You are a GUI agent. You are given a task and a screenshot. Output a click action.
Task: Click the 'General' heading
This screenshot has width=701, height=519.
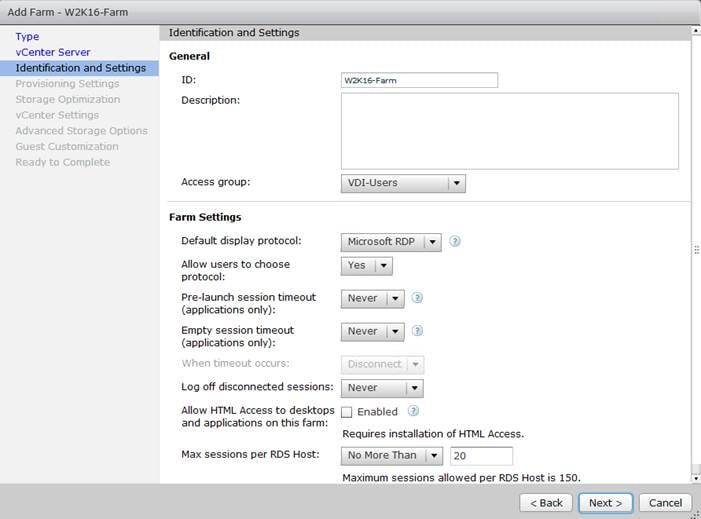click(x=189, y=56)
